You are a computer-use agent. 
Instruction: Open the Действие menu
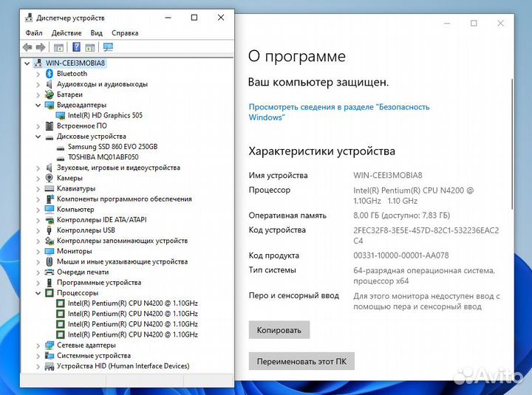click(66, 33)
